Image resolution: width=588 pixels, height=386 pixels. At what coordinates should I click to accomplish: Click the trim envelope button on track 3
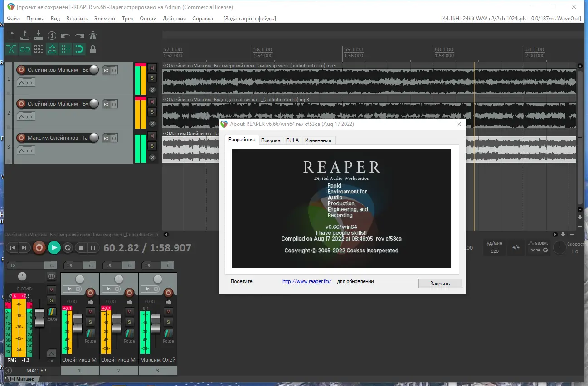pyautogui.click(x=26, y=150)
